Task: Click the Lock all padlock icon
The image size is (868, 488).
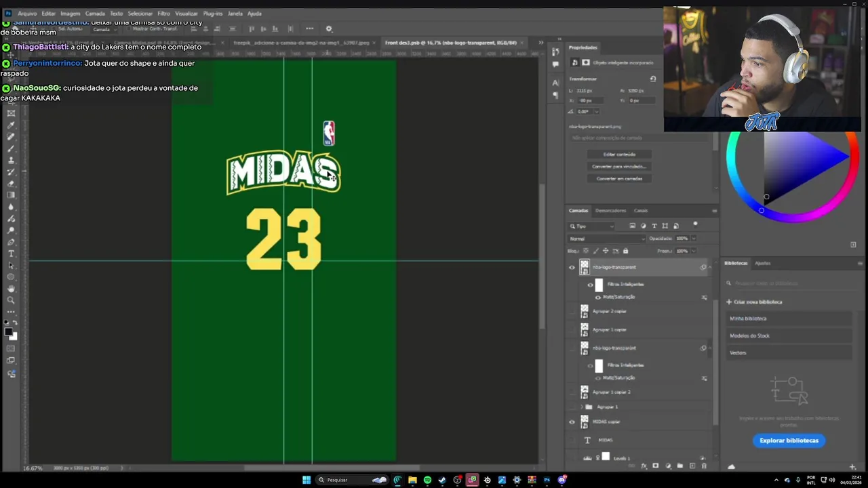Action: click(625, 251)
